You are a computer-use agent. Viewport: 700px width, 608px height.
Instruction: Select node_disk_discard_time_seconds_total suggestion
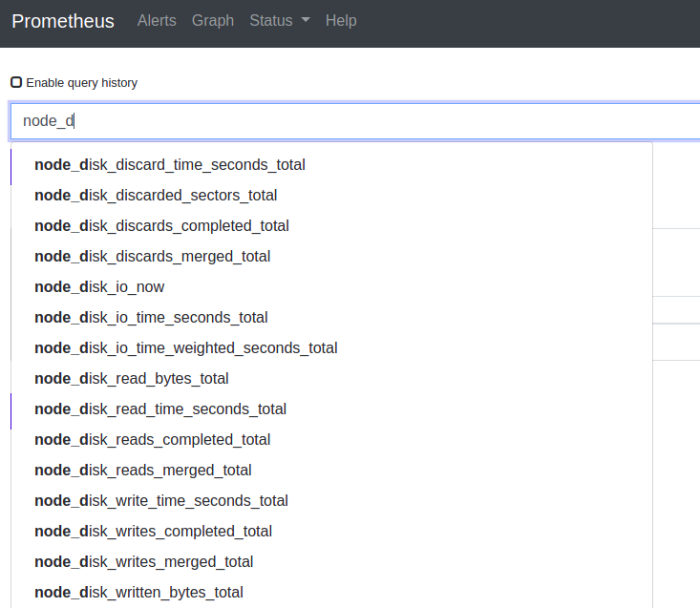click(170, 165)
